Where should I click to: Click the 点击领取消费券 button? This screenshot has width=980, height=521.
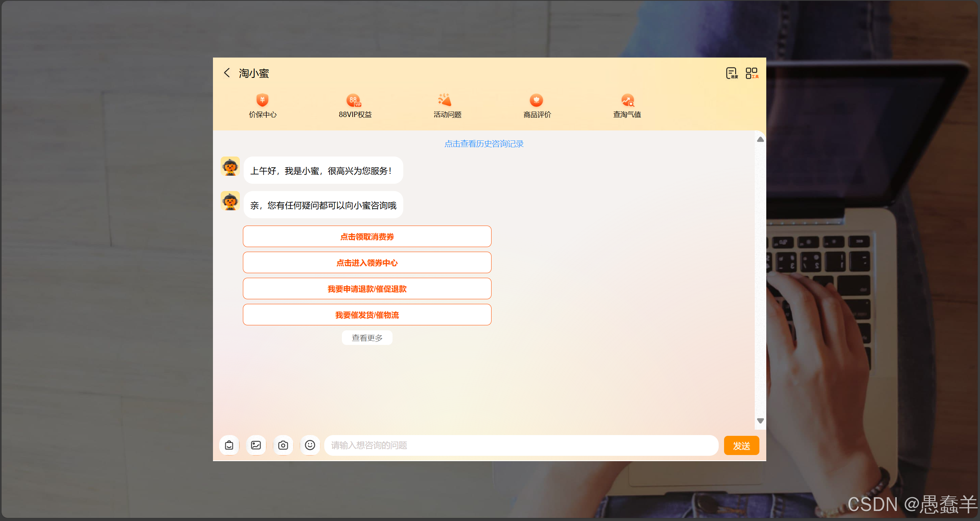[367, 237]
